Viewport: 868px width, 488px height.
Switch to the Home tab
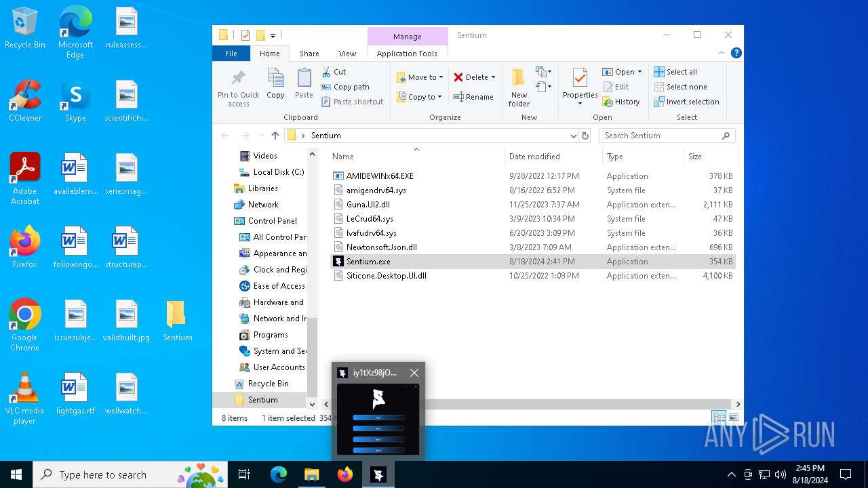pyautogui.click(x=269, y=54)
